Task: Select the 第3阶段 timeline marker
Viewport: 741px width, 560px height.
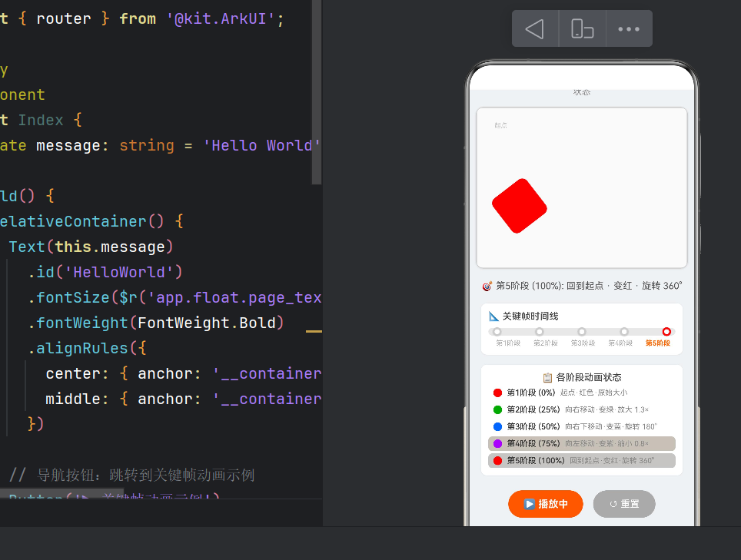Action: (x=582, y=331)
